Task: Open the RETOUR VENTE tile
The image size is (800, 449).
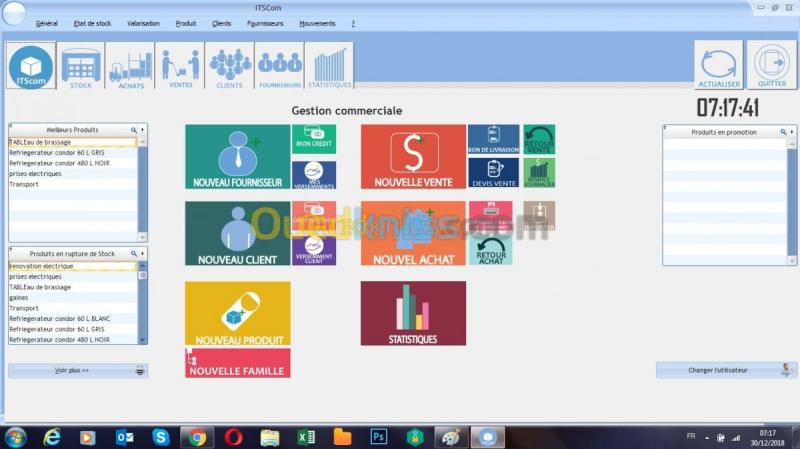Action: (x=539, y=139)
